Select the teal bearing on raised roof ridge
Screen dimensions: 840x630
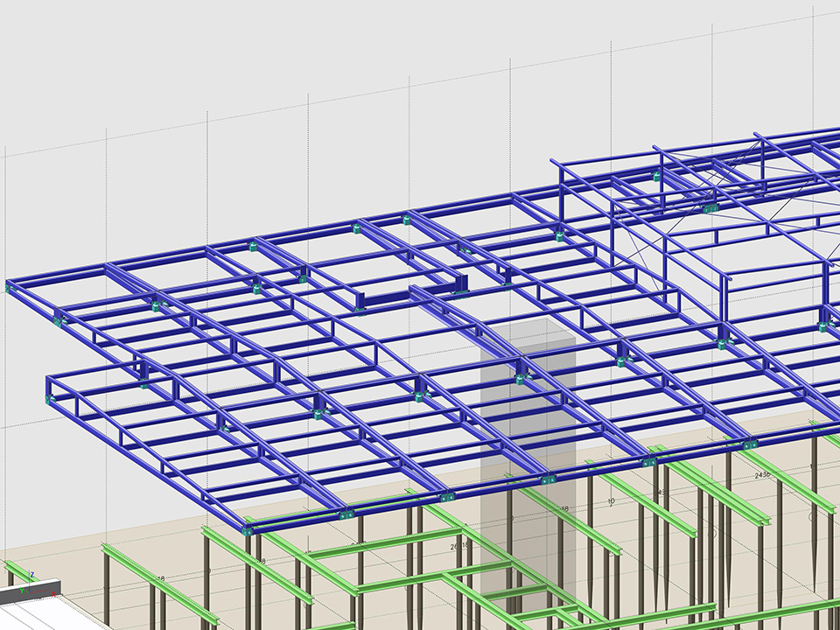point(709,208)
